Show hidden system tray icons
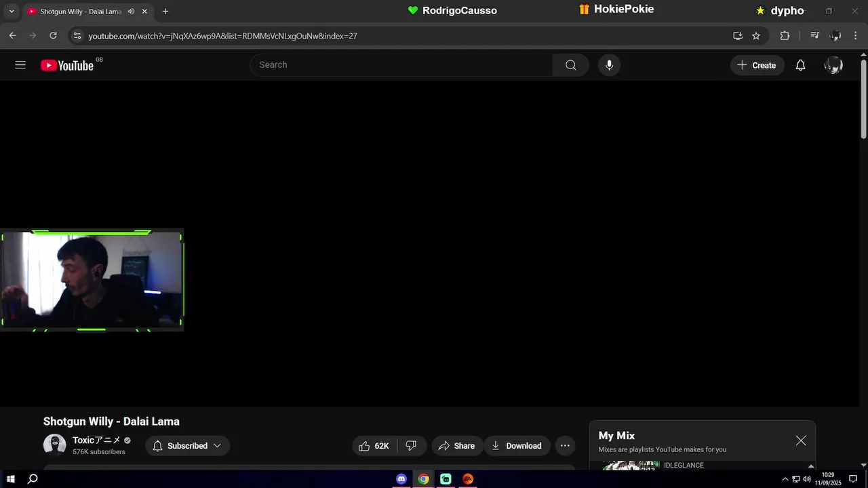The height and width of the screenshot is (488, 868). [x=785, y=479]
